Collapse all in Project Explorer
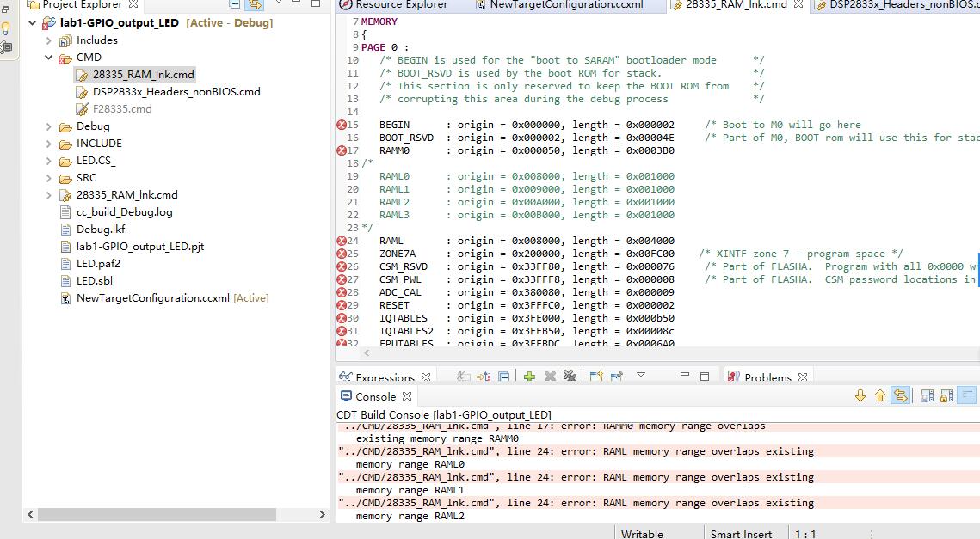Screen dimensions: 980x539 point(234,3)
